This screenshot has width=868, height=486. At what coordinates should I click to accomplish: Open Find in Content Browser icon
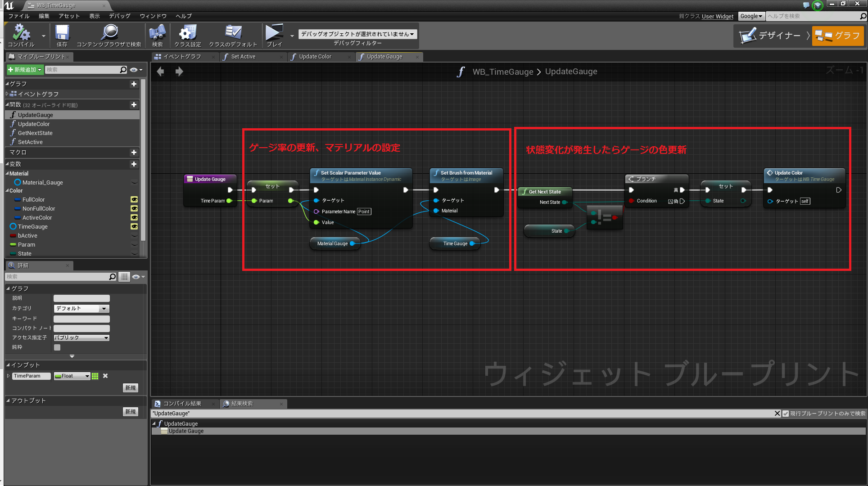pyautogui.click(x=109, y=33)
